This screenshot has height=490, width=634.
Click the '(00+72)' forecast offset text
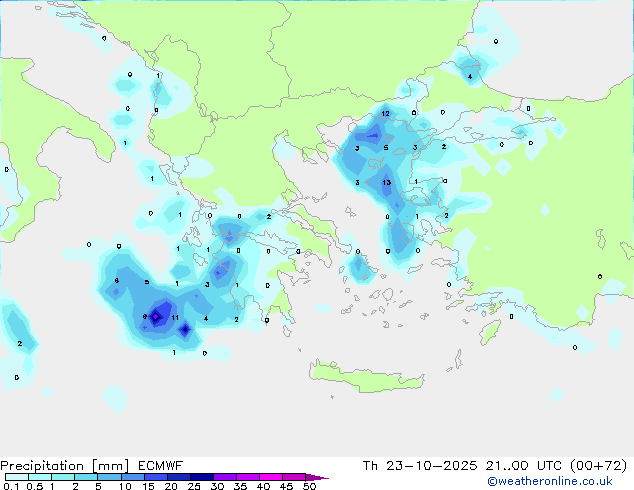pyautogui.click(x=598, y=466)
